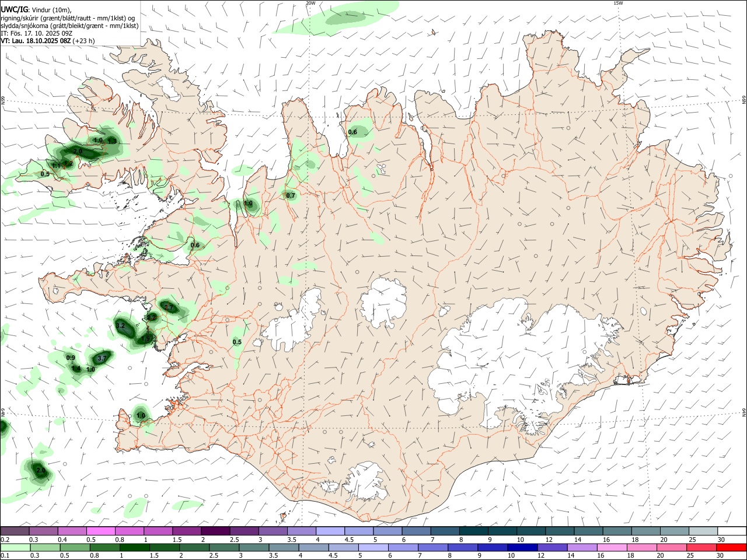Screen dimensions: 747x560
Task: Click the dark teal swatch labeled 8, top row
Action: pyautogui.click(x=473, y=531)
